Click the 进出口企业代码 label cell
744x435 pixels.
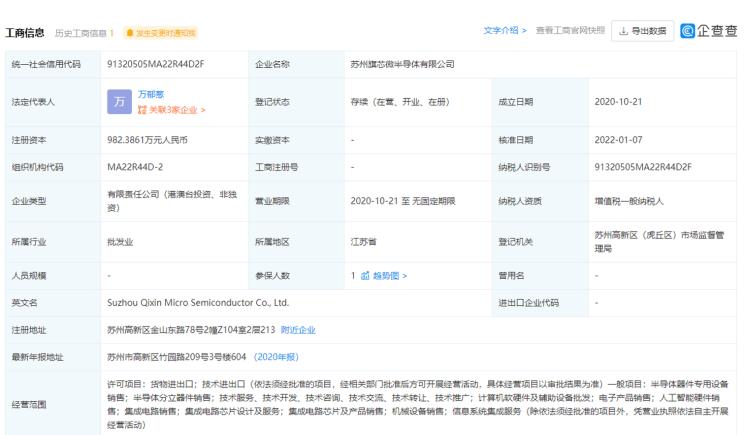click(540, 303)
